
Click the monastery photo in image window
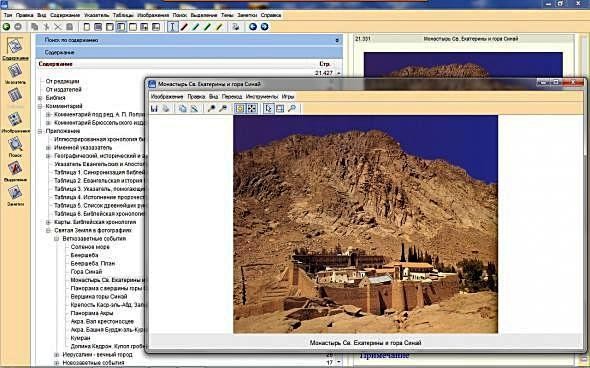[365, 224]
